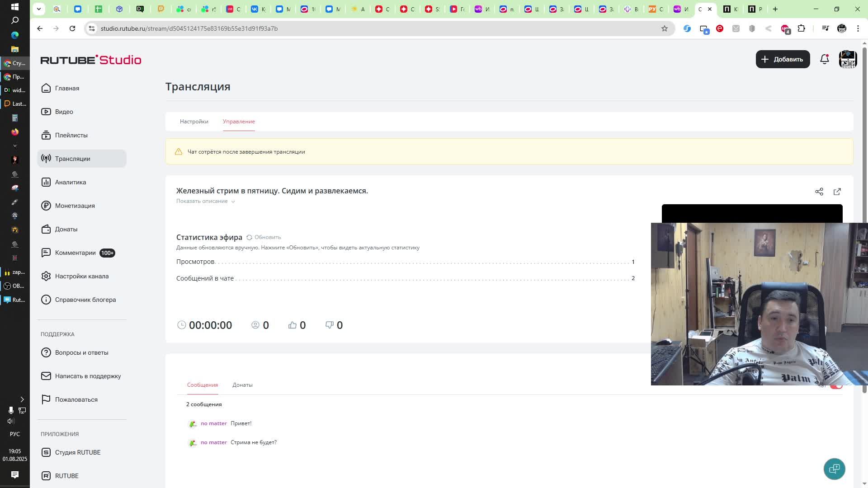Reload the browser page
The width and height of the screenshot is (868, 488).
72,28
